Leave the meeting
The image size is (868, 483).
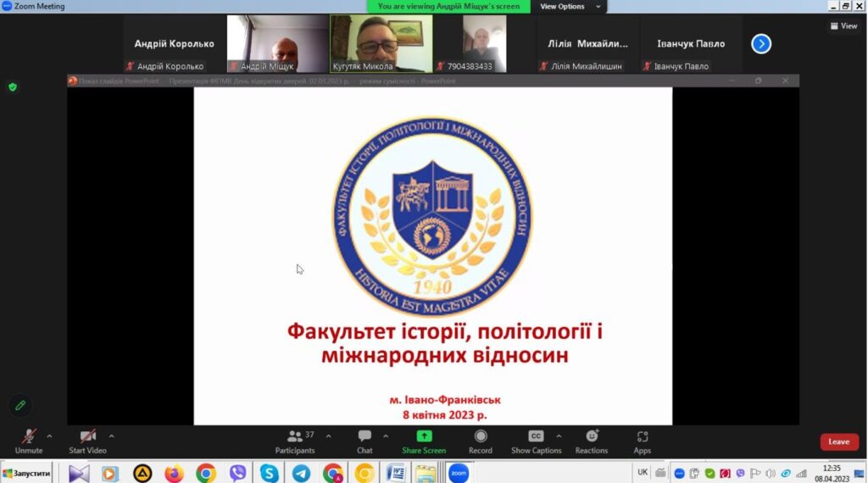click(838, 441)
